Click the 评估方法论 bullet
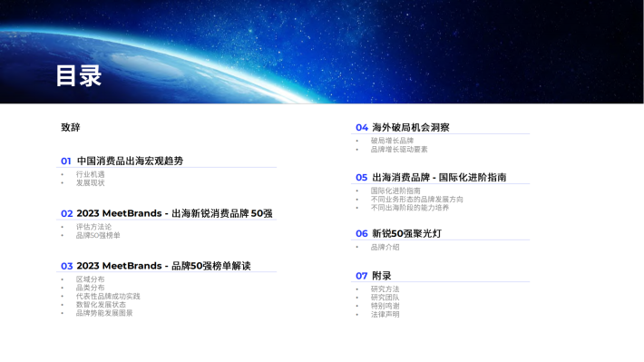 click(x=93, y=227)
